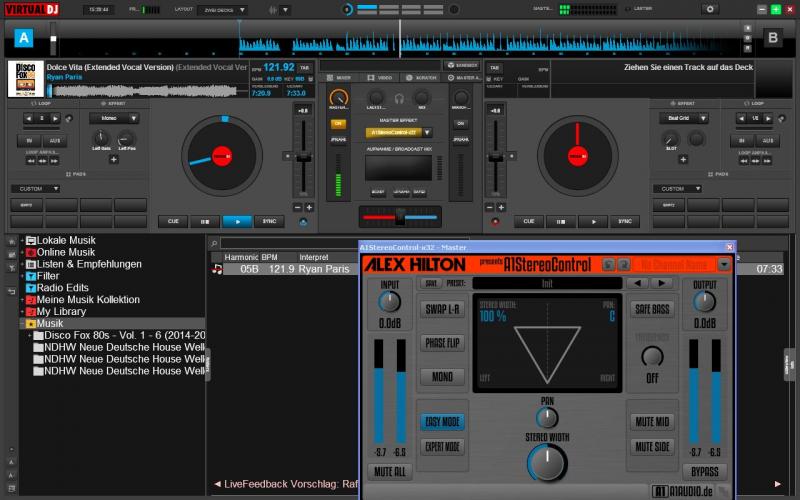Click pause/stop button on deck A

coord(205,221)
